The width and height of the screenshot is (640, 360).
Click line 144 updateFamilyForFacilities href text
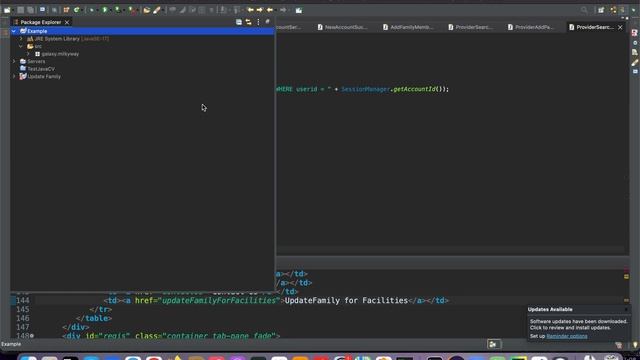pos(220,301)
